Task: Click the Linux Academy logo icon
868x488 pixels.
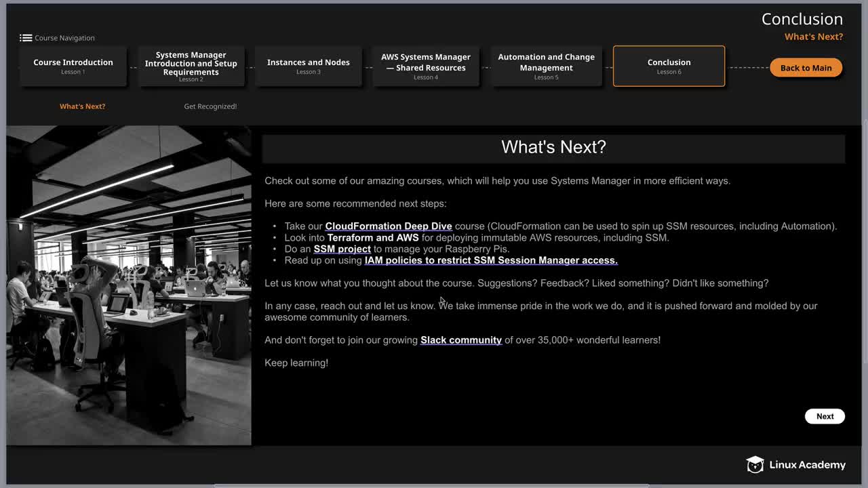Action: point(755,464)
